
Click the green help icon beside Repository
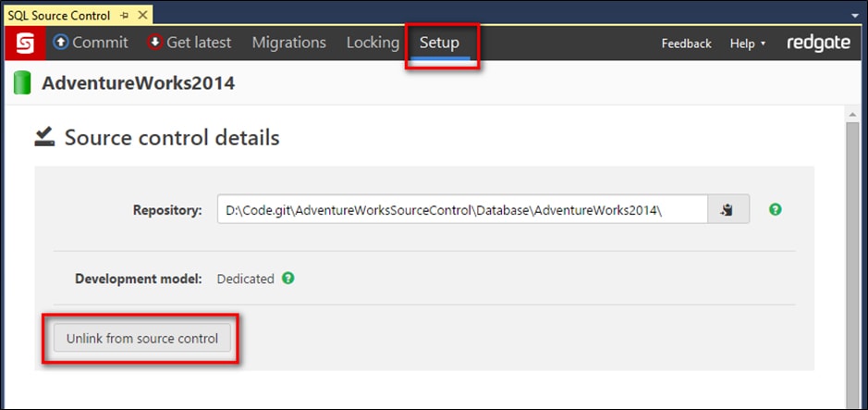tap(776, 209)
